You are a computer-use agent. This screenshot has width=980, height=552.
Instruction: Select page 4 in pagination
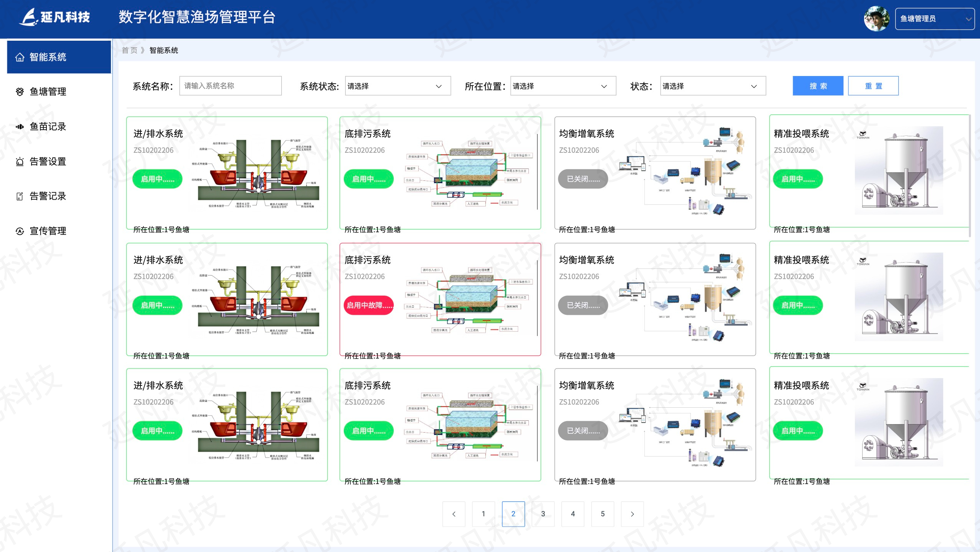click(573, 514)
